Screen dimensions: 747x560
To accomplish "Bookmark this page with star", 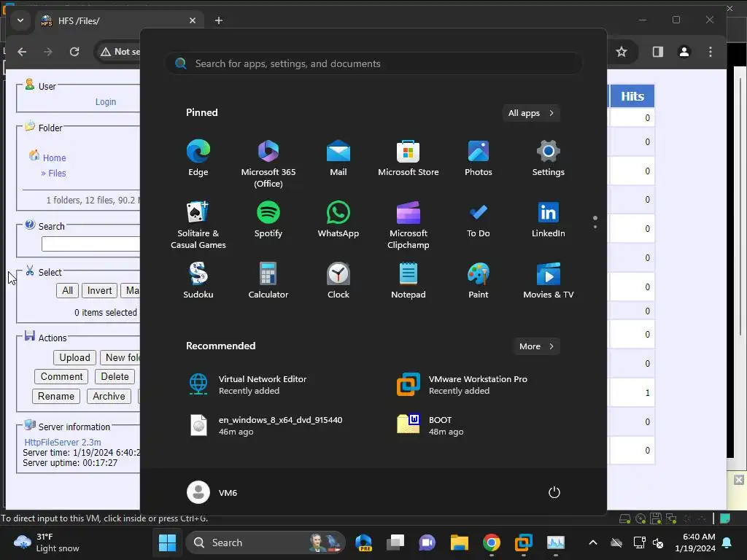I will click(x=622, y=52).
